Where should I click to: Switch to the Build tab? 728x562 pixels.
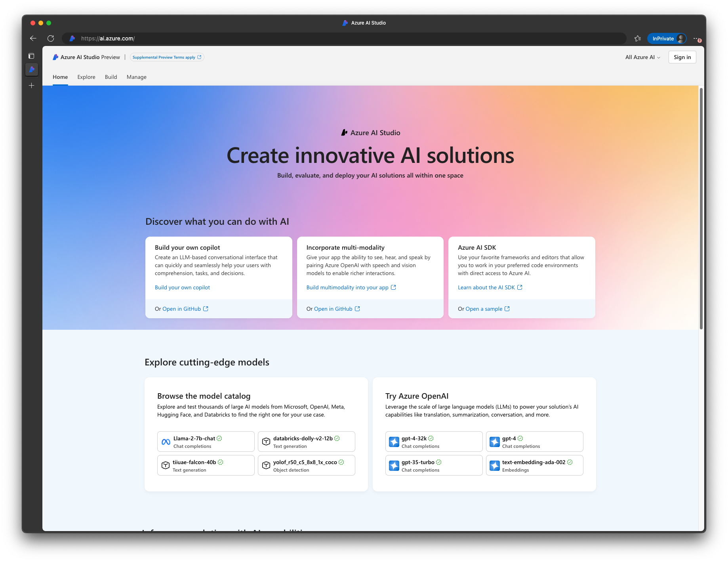point(111,77)
